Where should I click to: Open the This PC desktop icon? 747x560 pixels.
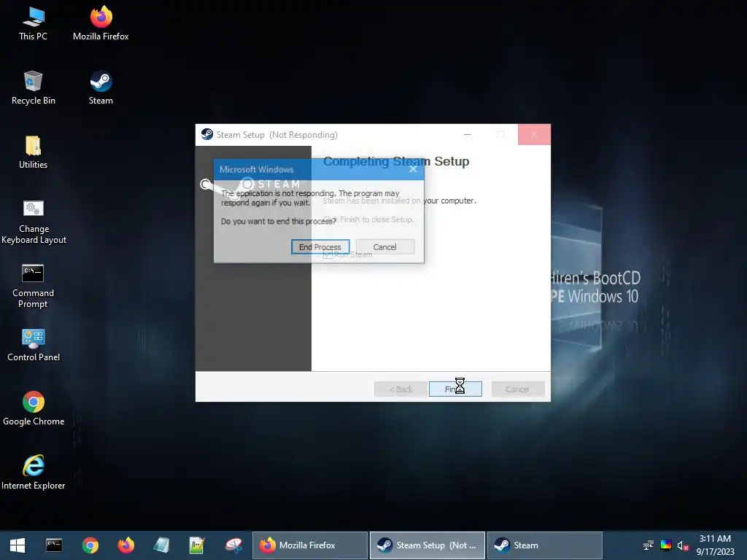pos(34,24)
